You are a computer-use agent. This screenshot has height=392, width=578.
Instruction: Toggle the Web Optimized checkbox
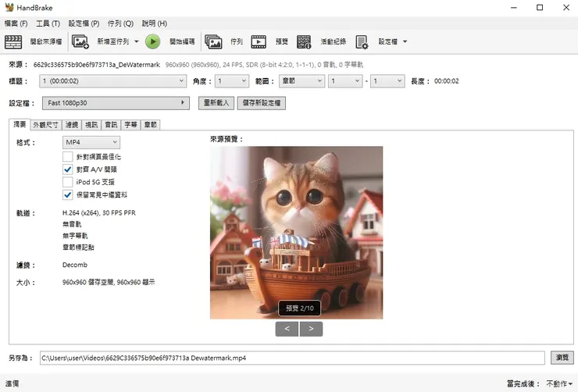(67, 157)
